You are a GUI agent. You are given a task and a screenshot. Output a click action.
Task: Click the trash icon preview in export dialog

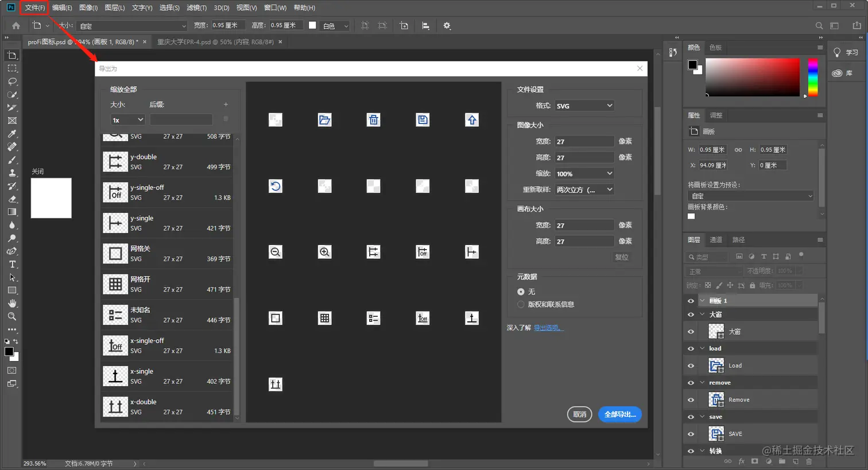[x=374, y=120]
